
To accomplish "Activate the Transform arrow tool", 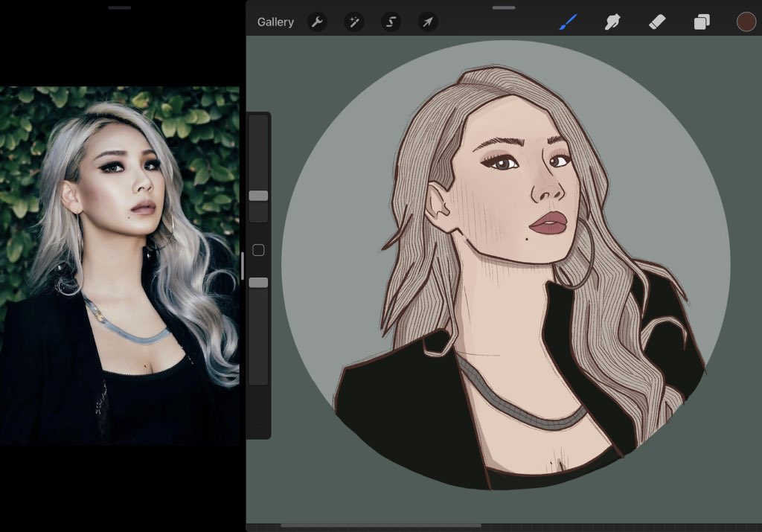I will pyautogui.click(x=428, y=22).
